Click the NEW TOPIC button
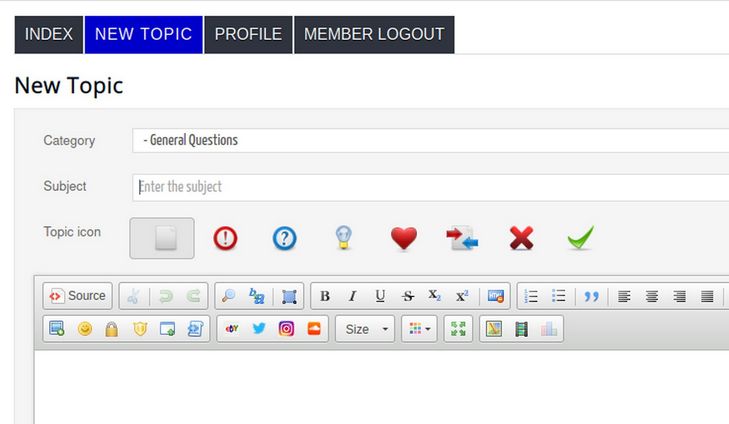Image resolution: width=729 pixels, height=424 pixels. tap(143, 34)
